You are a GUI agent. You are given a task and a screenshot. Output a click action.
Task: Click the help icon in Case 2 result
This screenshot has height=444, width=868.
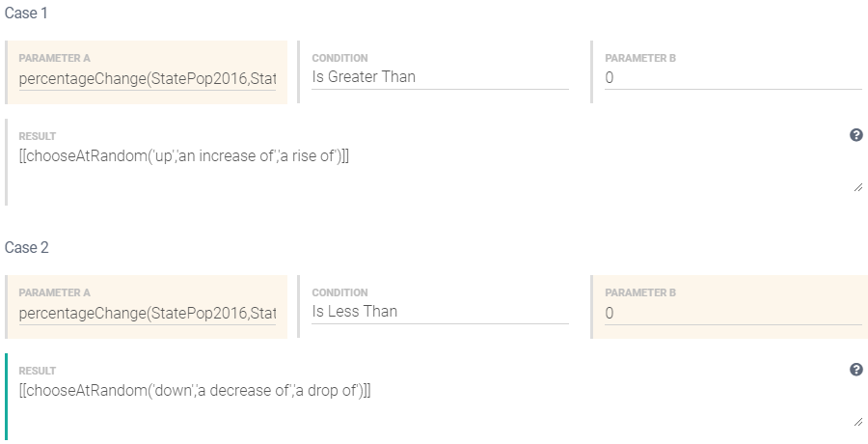tap(855, 370)
